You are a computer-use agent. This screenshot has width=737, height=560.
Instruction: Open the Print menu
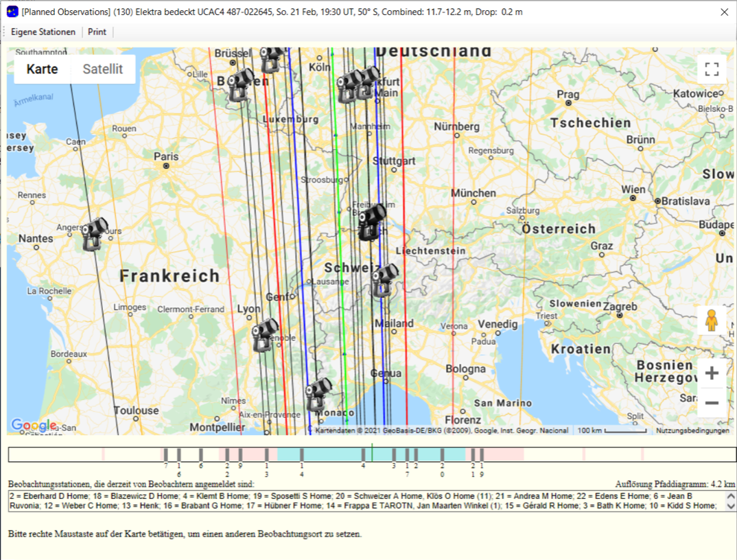coord(97,32)
